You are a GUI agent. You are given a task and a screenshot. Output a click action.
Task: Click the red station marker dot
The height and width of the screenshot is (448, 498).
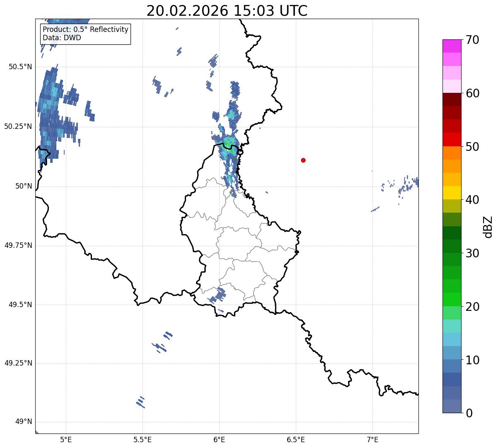click(x=303, y=160)
